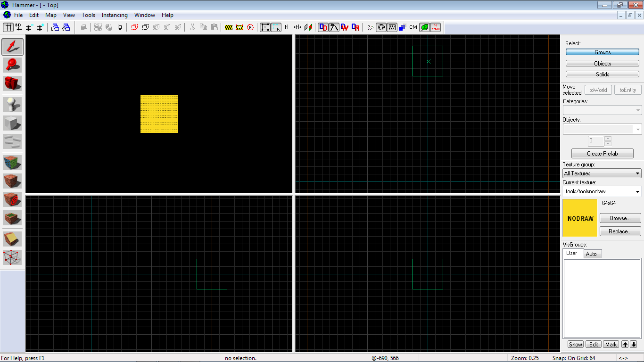Select the Selection tool (red arrow)
The width and height of the screenshot is (644, 362).
tap(12, 47)
